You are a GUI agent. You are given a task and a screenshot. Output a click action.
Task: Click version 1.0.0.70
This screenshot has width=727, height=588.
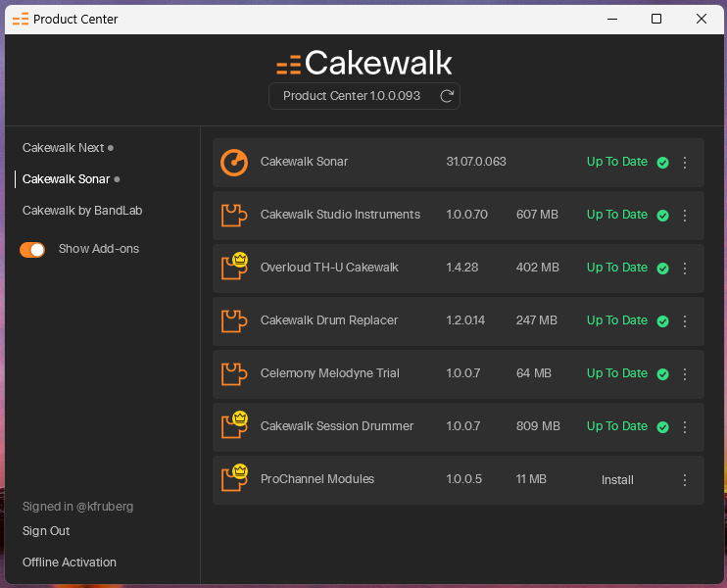click(x=467, y=215)
